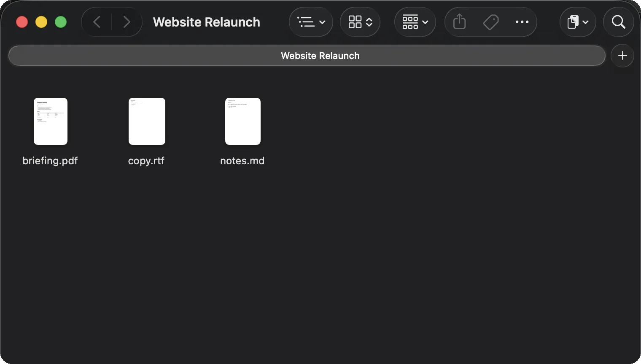The width and height of the screenshot is (641, 364).
Task: Zoom the window with the green button
Action: [x=61, y=22]
